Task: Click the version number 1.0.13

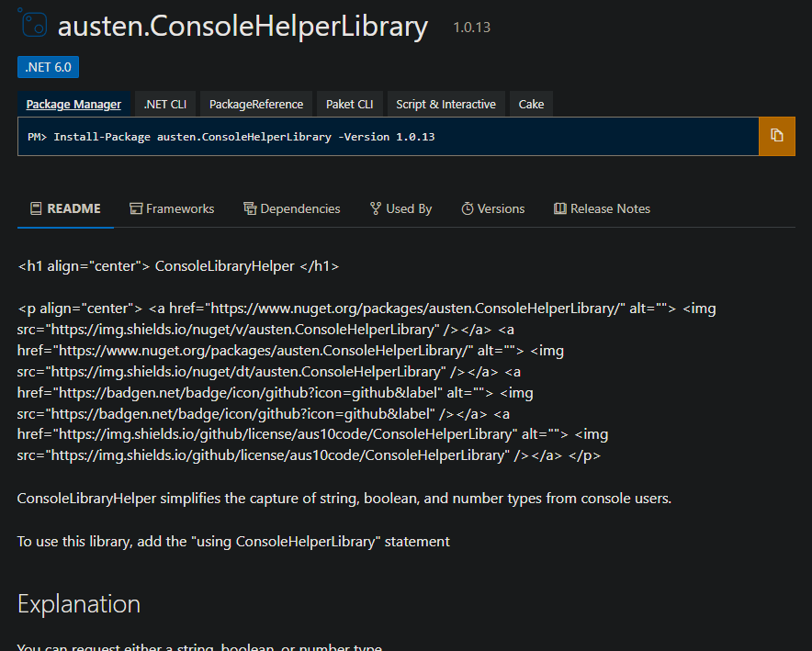Action: click(471, 28)
